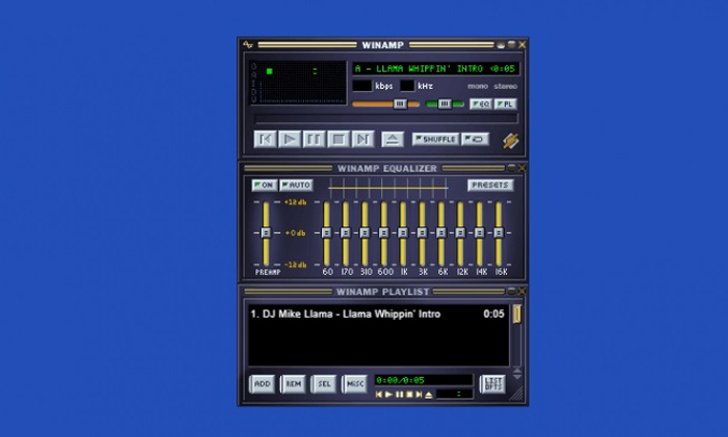Toggle the EQ window button

click(481, 104)
